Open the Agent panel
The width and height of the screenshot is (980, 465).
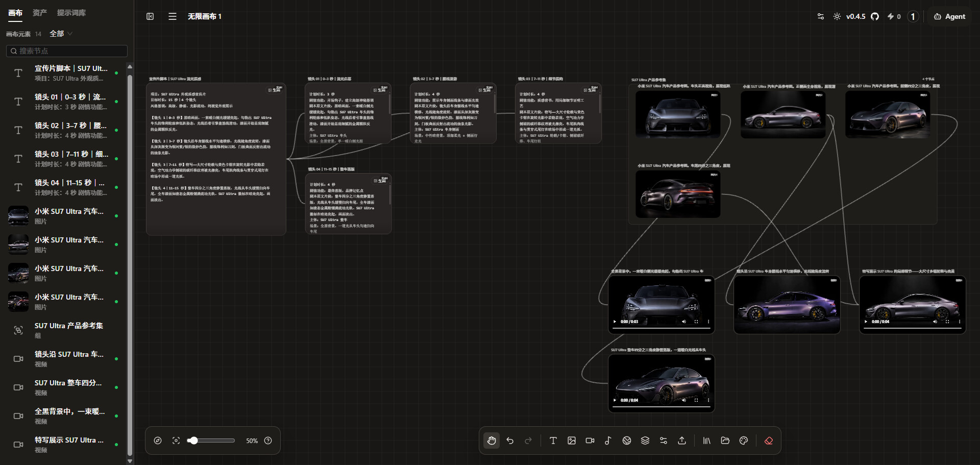pos(949,16)
